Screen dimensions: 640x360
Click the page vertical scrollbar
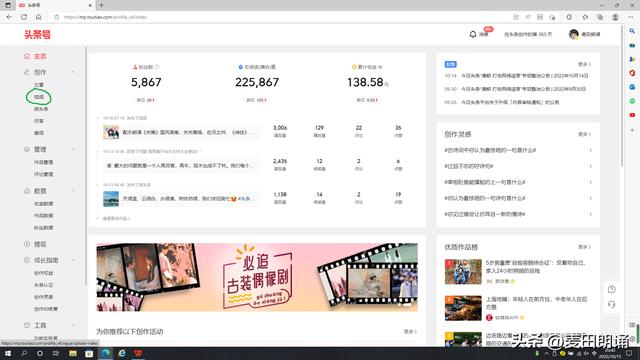pyautogui.click(x=622, y=96)
